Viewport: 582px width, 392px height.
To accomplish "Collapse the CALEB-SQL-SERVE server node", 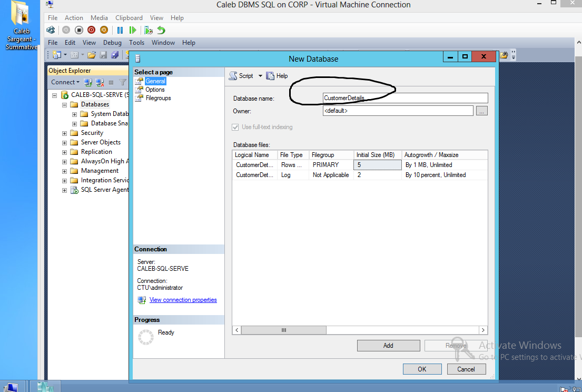I will (x=55, y=95).
